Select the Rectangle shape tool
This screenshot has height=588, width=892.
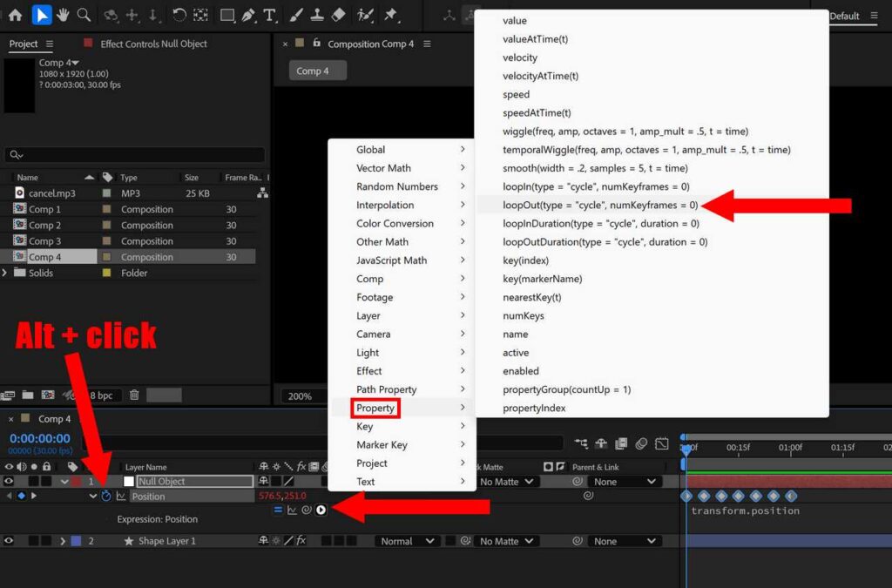tap(227, 16)
